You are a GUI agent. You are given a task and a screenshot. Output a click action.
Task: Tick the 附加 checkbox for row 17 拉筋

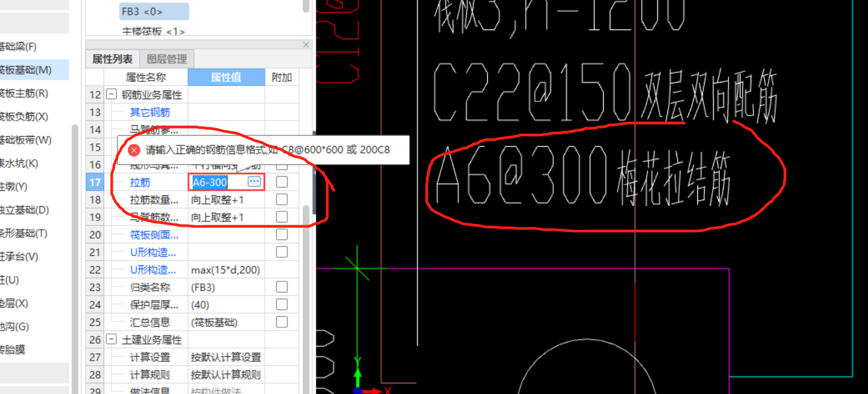tap(282, 182)
